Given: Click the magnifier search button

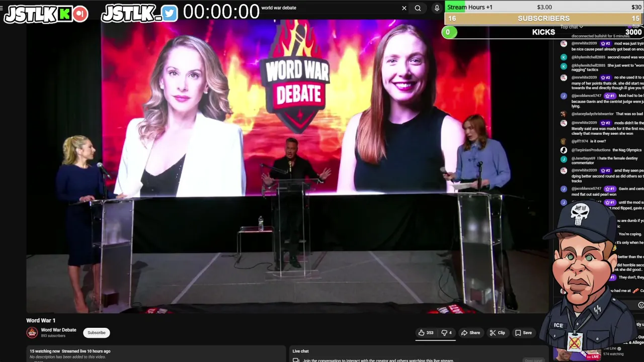Looking at the screenshot, I should click(418, 8).
